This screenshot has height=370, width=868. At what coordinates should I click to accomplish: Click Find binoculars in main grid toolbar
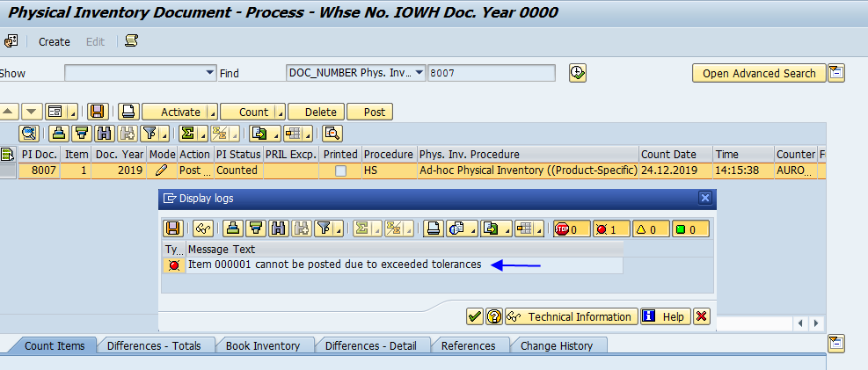tap(104, 133)
